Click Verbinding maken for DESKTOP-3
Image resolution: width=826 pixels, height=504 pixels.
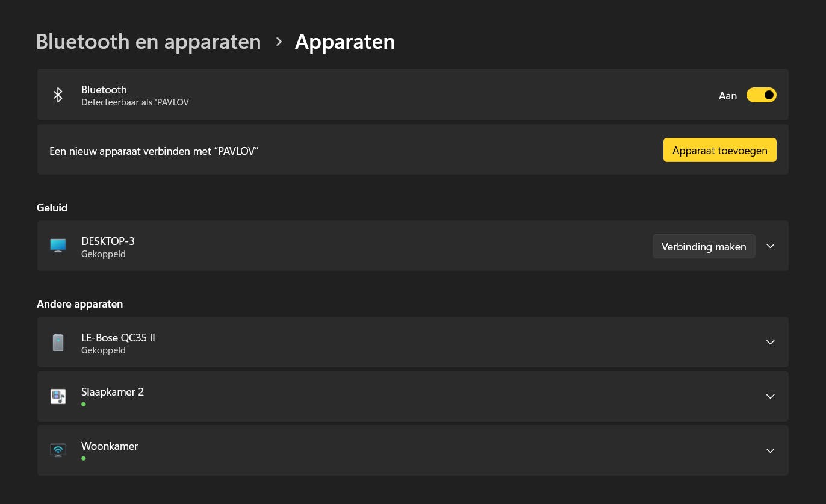click(x=703, y=246)
